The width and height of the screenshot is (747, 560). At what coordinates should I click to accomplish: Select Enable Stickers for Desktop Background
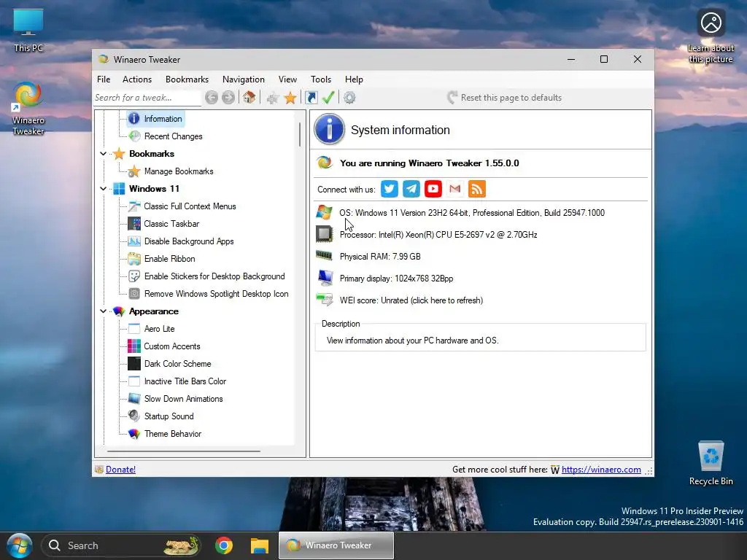[206, 276]
